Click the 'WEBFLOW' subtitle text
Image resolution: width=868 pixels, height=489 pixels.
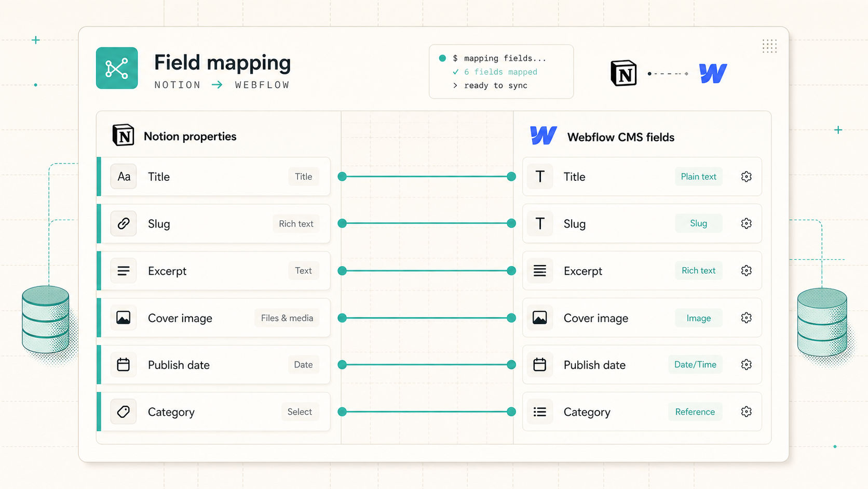[x=262, y=85]
